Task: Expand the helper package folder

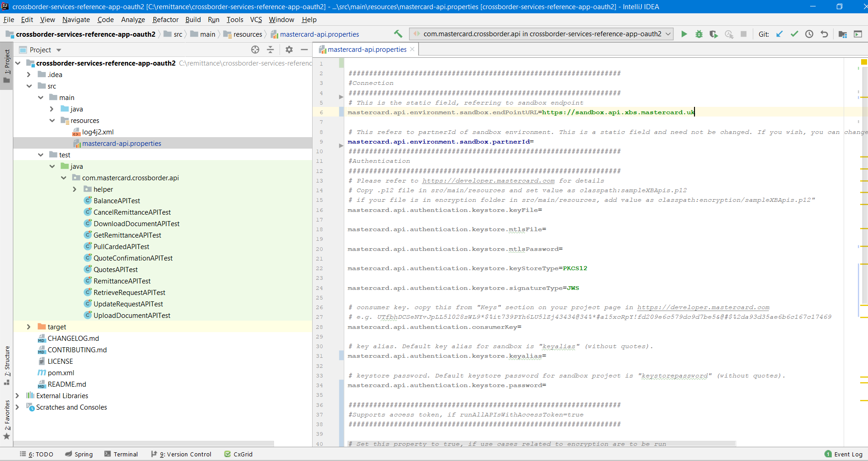Action: (74, 189)
